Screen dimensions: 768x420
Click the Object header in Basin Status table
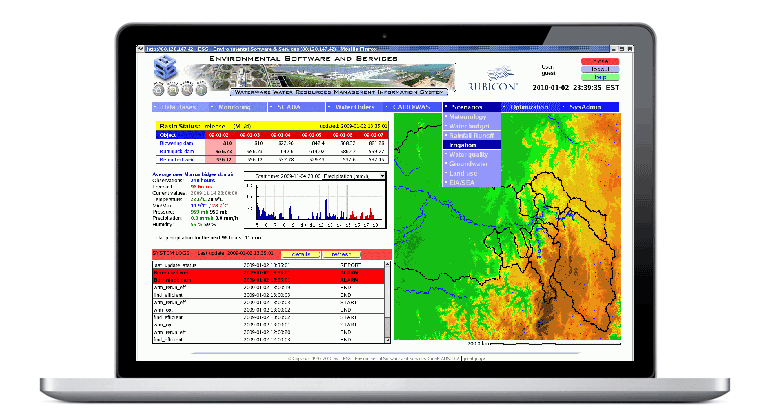coord(167,133)
